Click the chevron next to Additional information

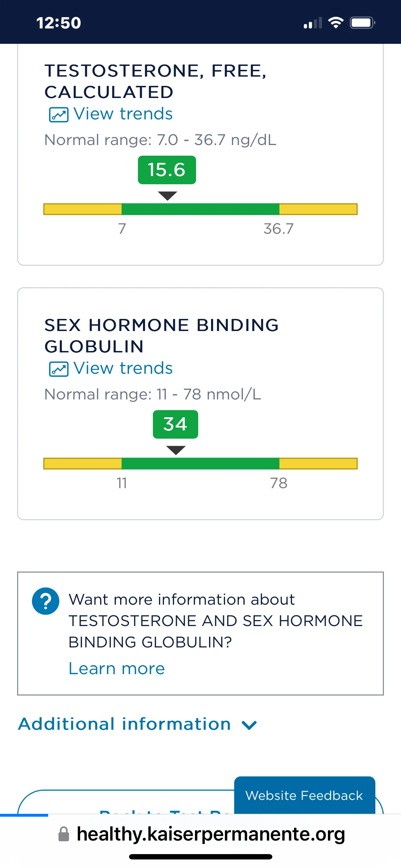tap(249, 725)
